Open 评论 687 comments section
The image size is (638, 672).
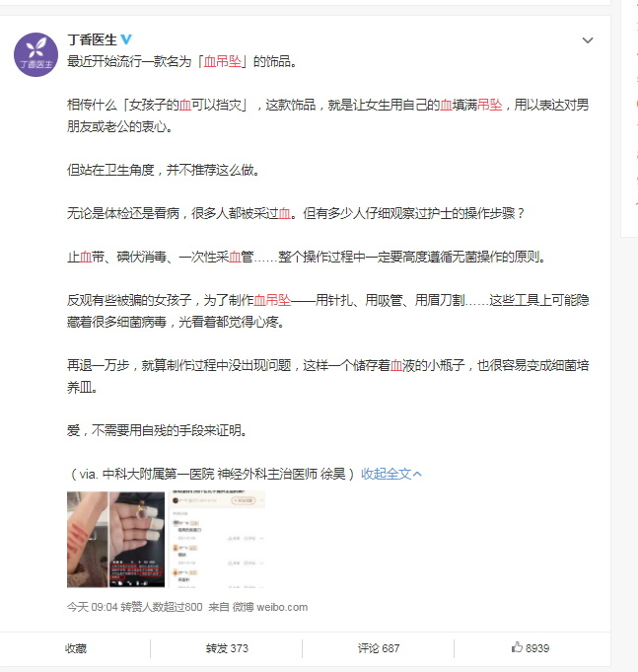[x=379, y=648]
